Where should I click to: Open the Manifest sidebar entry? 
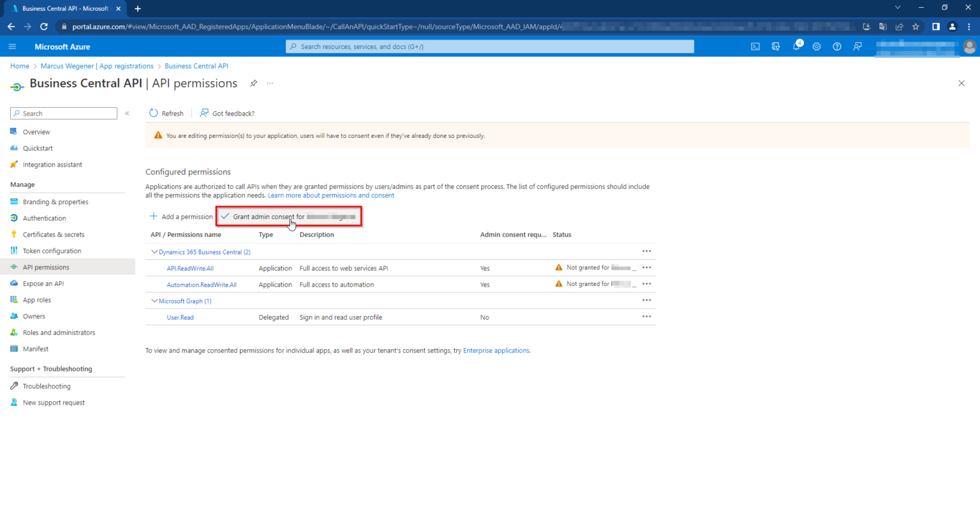[x=35, y=348]
